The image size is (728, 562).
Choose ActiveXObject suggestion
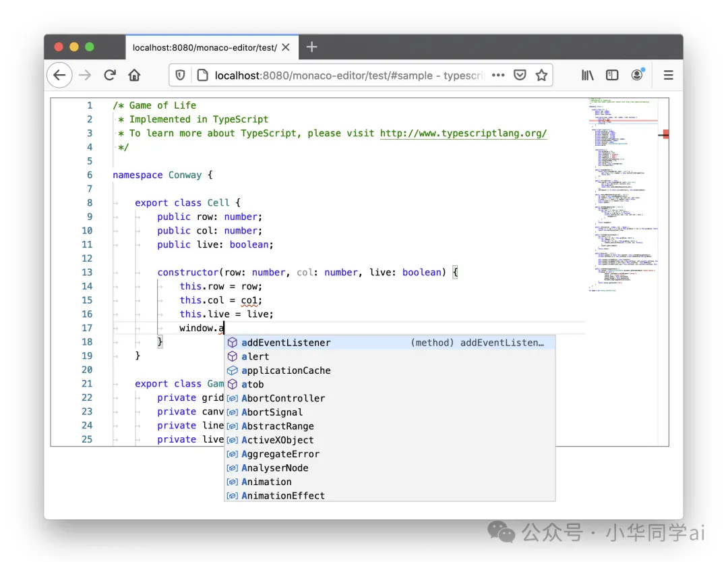390,440
